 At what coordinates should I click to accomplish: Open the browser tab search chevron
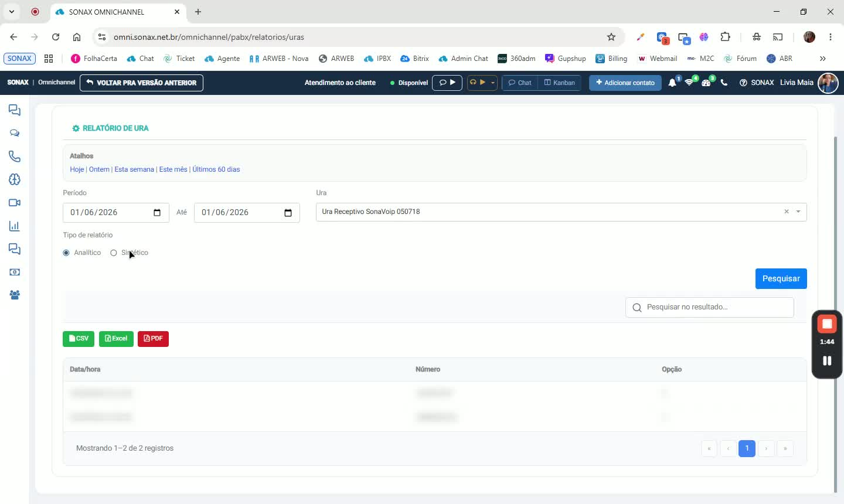point(11,12)
